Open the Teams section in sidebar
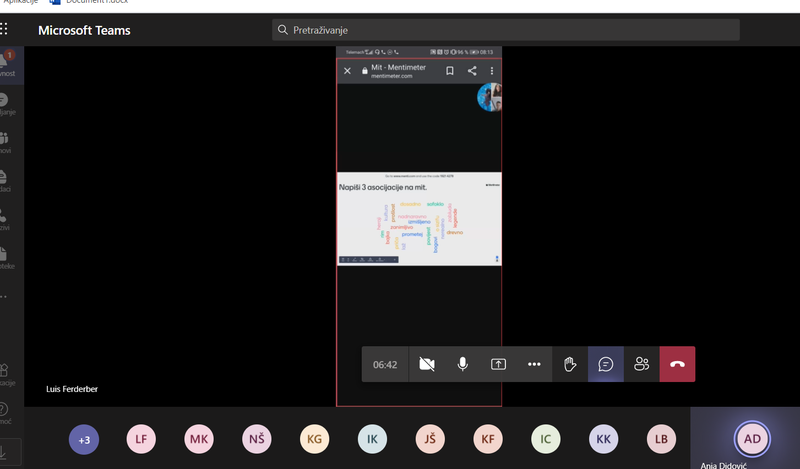 click(7, 142)
